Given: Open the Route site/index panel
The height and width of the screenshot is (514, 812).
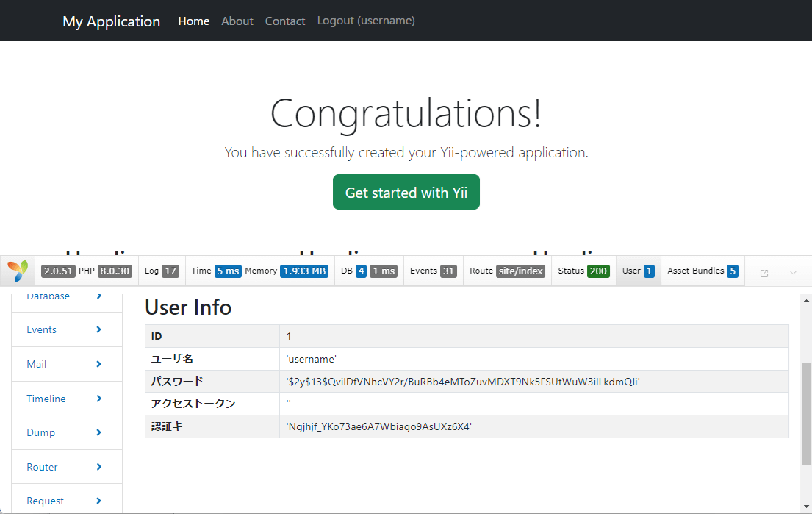Looking at the screenshot, I should (x=506, y=271).
